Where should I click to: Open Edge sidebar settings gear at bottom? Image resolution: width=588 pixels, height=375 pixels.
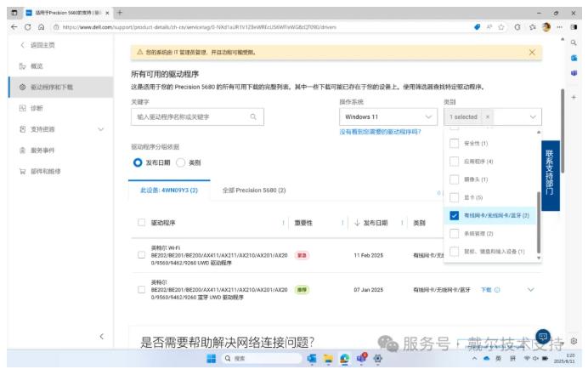(x=574, y=341)
